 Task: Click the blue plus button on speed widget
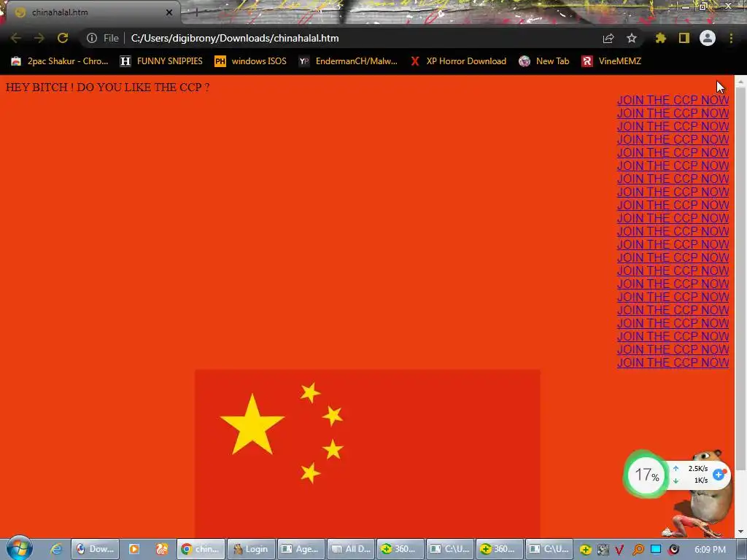tap(719, 474)
